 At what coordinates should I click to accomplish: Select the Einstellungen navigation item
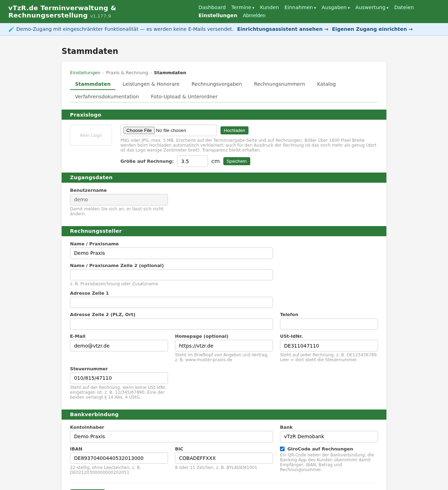(218, 15)
